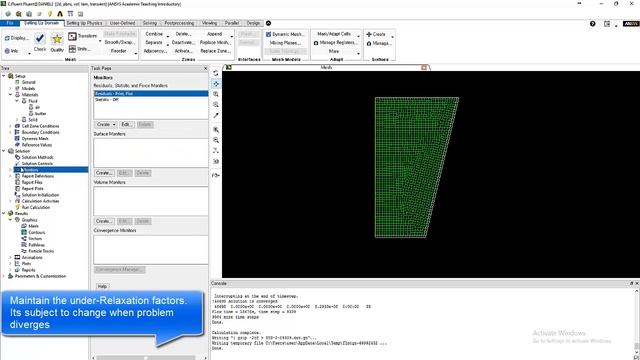Screen dimensions: 640x360
Task: Expand the Animations tree node
Action: (x=10, y=258)
